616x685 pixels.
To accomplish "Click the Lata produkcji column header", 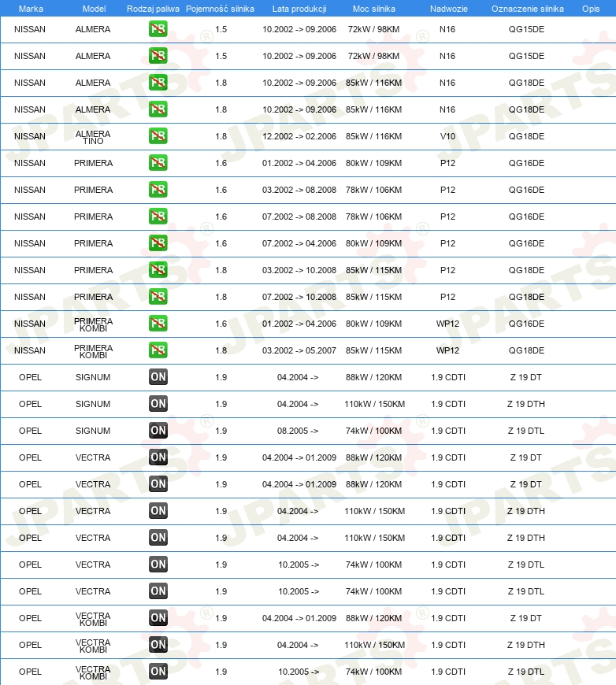I will [x=299, y=9].
